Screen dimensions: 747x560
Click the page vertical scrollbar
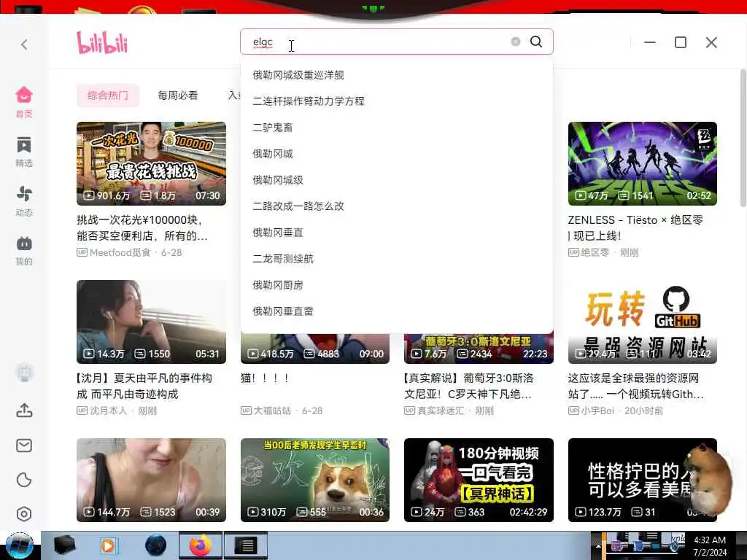pyautogui.click(x=743, y=138)
